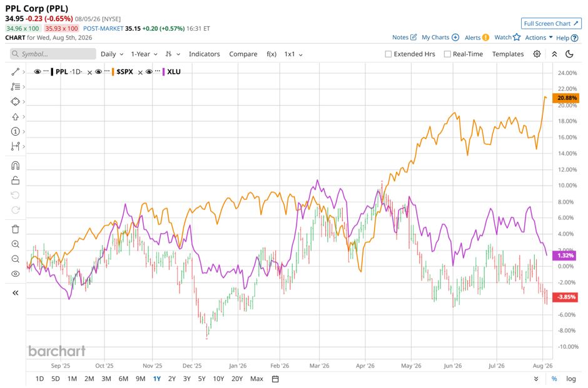Open the text annotation tool
This screenshot has height=388, width=588.
pos(15,86)
